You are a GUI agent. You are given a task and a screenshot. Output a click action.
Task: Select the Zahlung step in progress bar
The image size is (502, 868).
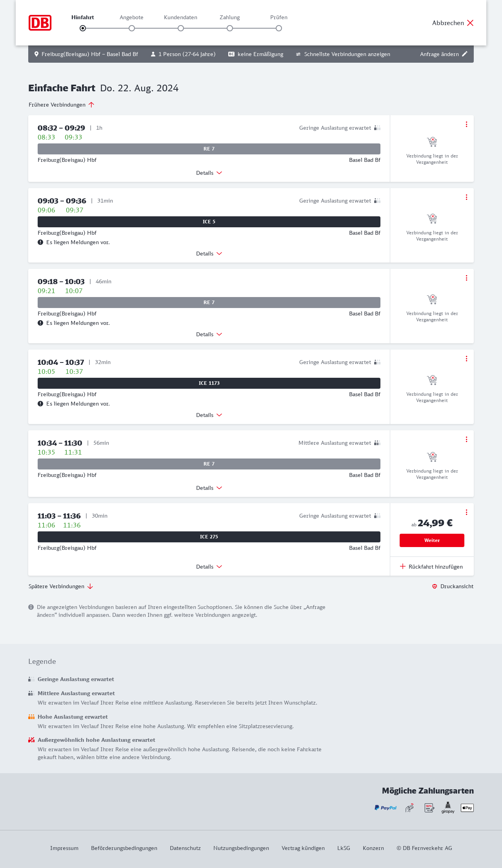tap(230, 28)
